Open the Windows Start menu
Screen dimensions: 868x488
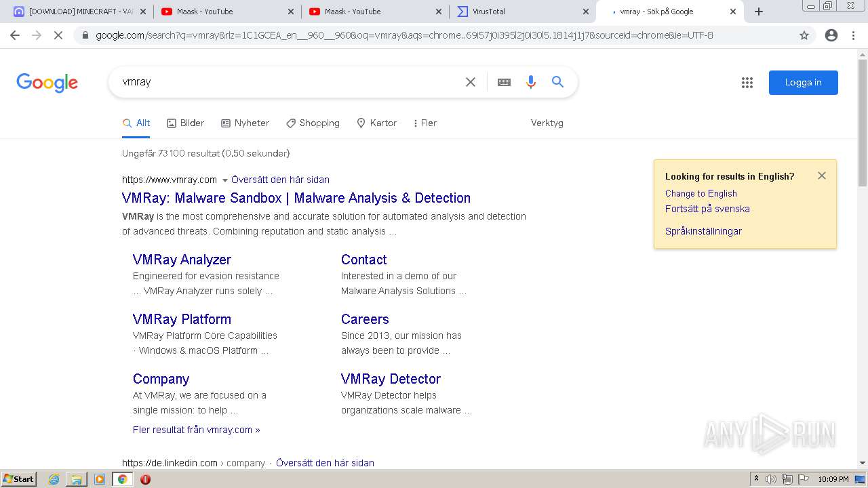coord(19,479)
